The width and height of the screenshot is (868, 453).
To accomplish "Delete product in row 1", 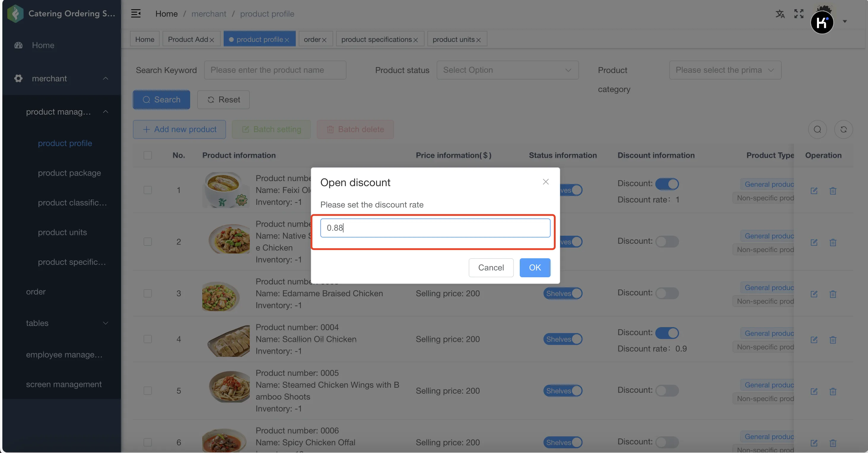I will click(x=833, y=191).
